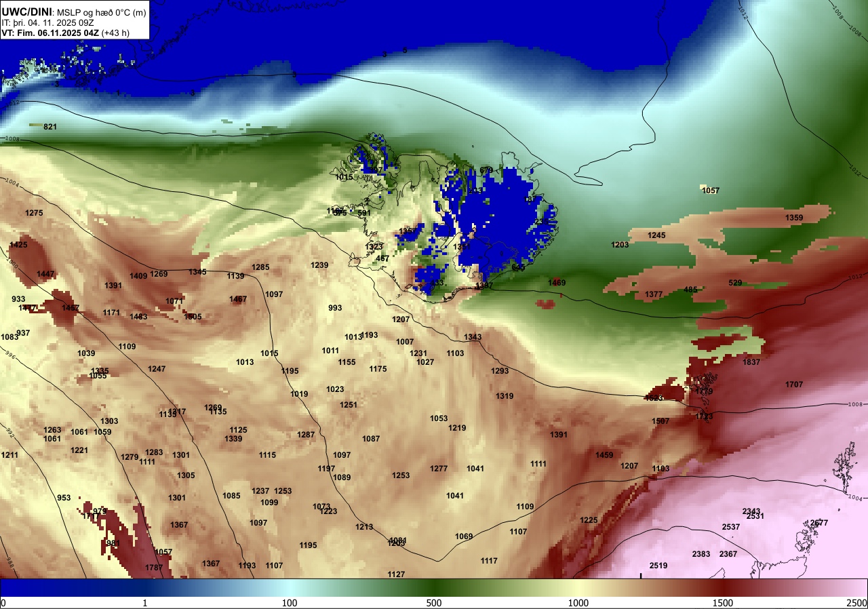Click the height value 1125
Image resolution: width=868 pixels, height=609 pixels.
(238, 430)
